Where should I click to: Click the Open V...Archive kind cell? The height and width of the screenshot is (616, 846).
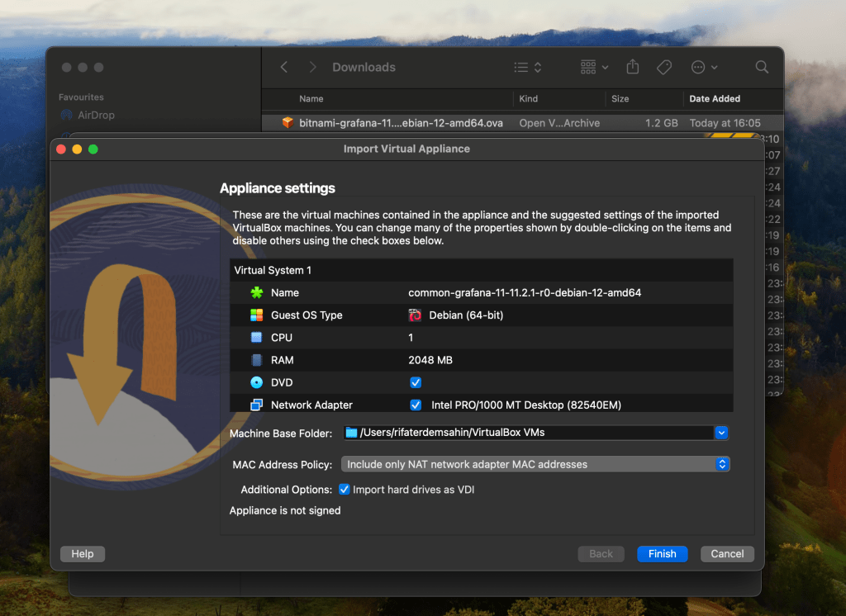pyautogui.click(x=559, y=123)
